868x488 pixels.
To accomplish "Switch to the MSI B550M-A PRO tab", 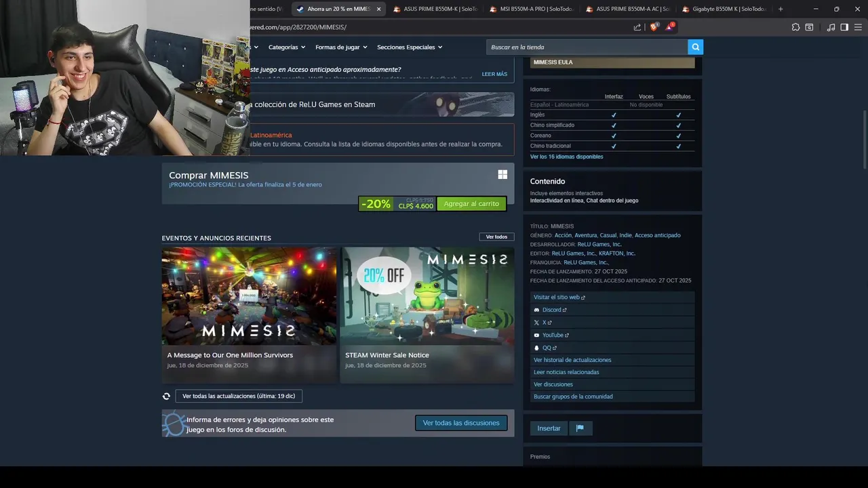I will (533, 9).
